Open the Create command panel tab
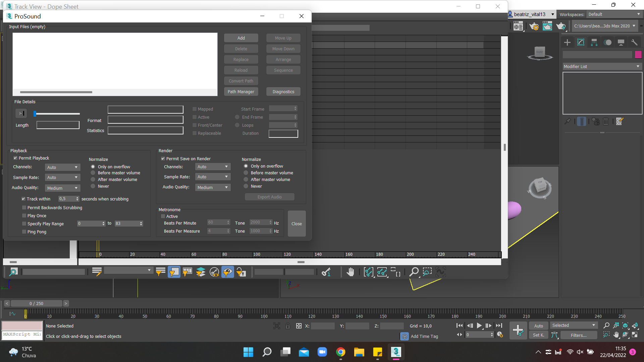The image size is (644, 362). click(x=567, y=42)
